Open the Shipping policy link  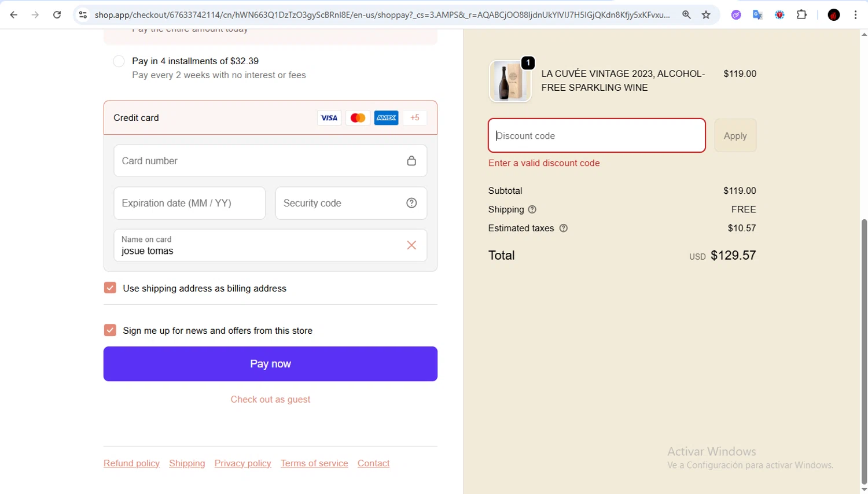point(187,463)
